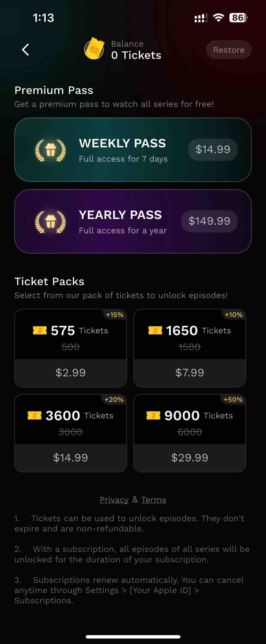The width and height of the screenshot is (266, 644).
Task: Tap the ticket icon beside 575 Tickets
Action: click(x=40, y=330)
